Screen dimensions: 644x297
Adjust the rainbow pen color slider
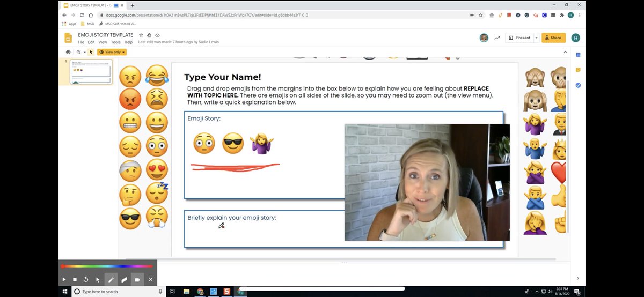point(108,266)
